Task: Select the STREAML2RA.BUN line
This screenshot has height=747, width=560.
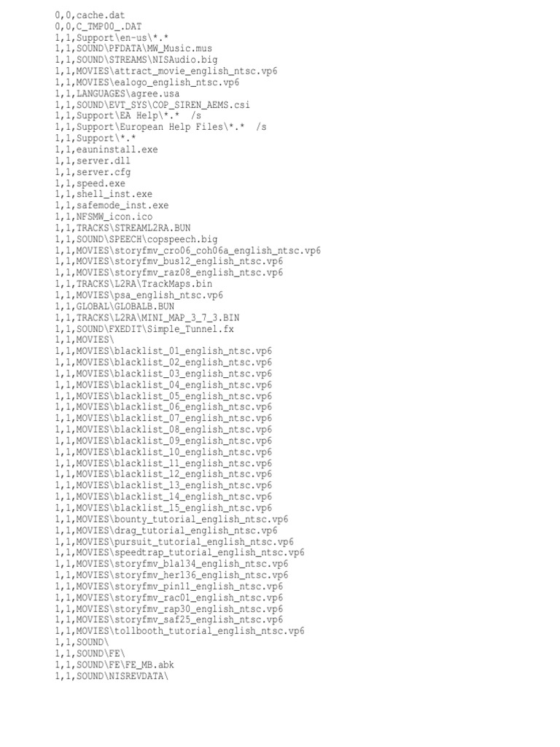Action: [122, 228]
